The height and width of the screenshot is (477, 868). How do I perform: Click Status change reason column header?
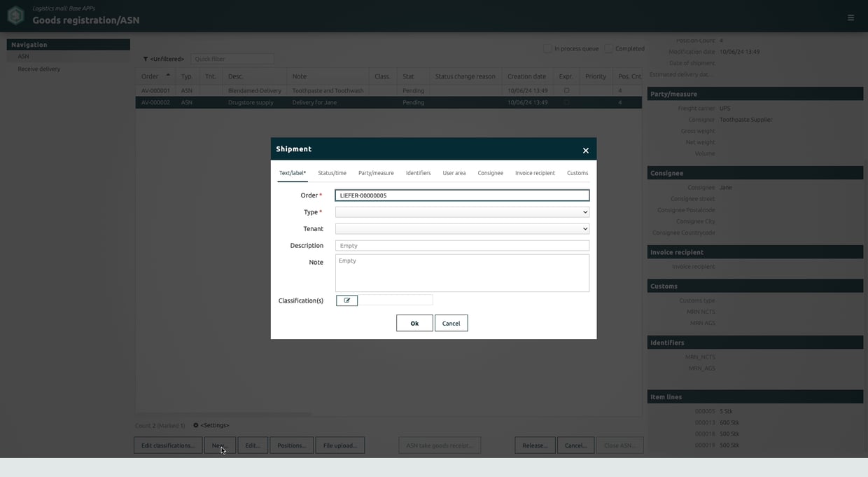(465, 76)
